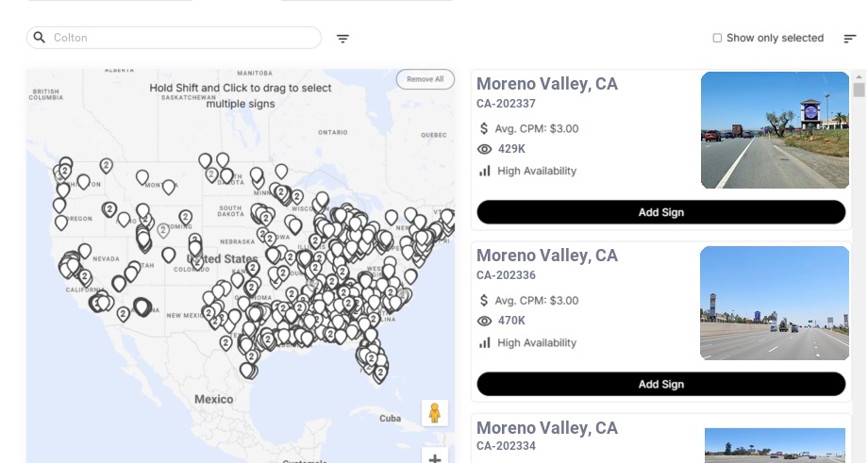Viewport: 868px width, 463px height.
Task: Open the filter options icon
Action: (x=342, y=39)
